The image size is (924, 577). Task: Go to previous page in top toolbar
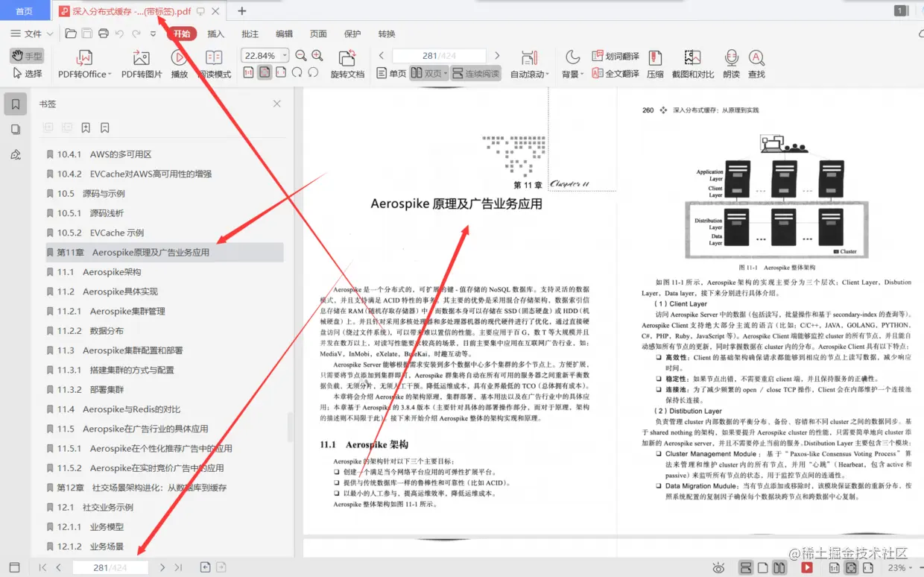coord(382,55)
